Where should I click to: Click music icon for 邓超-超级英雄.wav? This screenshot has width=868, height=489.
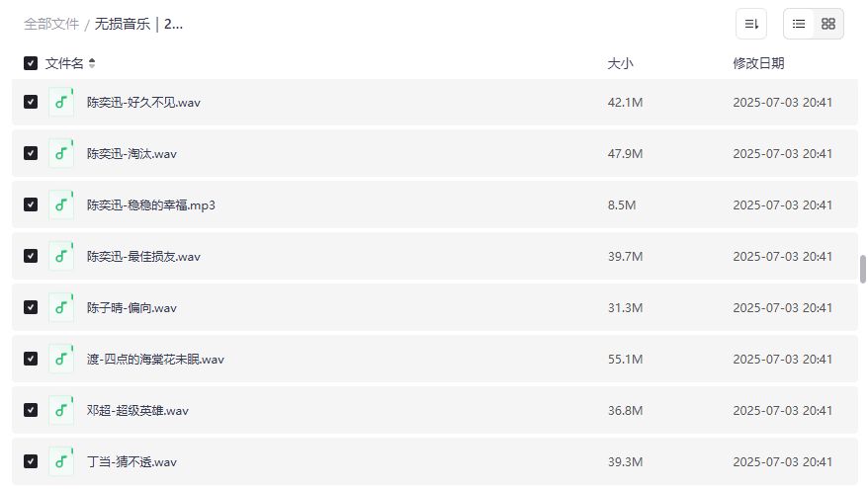pos(61,410)
